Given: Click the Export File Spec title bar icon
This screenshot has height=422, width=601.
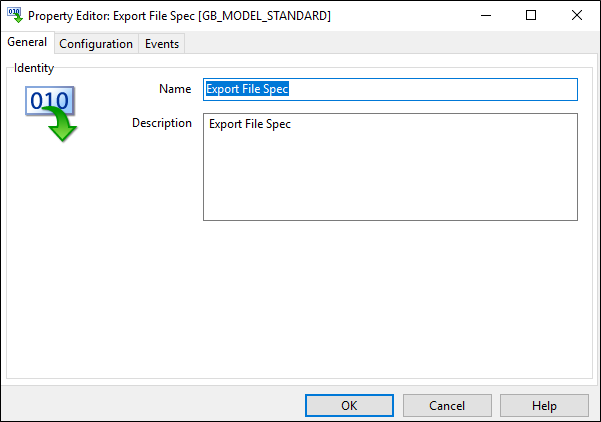Looking at the screenshot, I should (15, 15).
